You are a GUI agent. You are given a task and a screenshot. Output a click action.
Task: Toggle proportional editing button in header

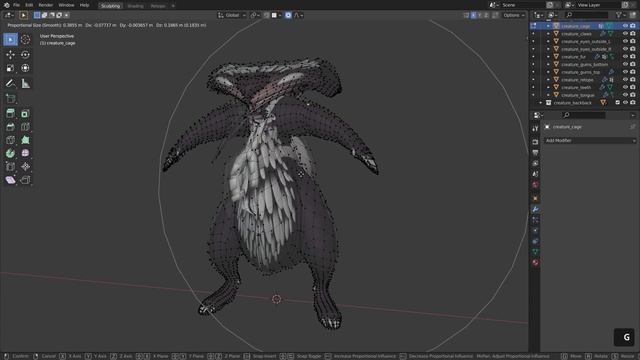pyautogui.click(x=288, y=15)
